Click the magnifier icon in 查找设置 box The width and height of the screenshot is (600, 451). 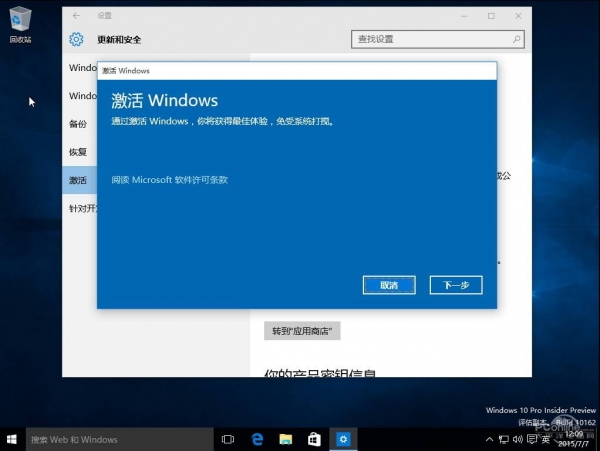[516, 39]
